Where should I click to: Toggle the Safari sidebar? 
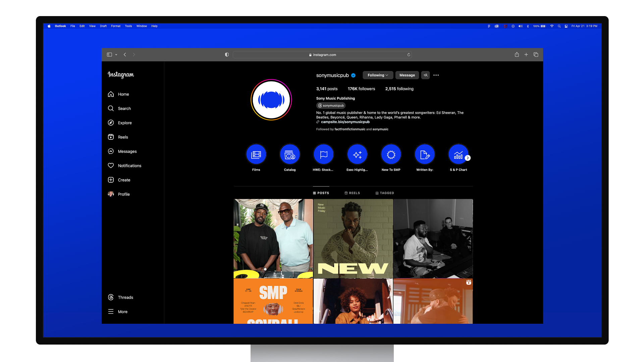click(x=109, y=55)
